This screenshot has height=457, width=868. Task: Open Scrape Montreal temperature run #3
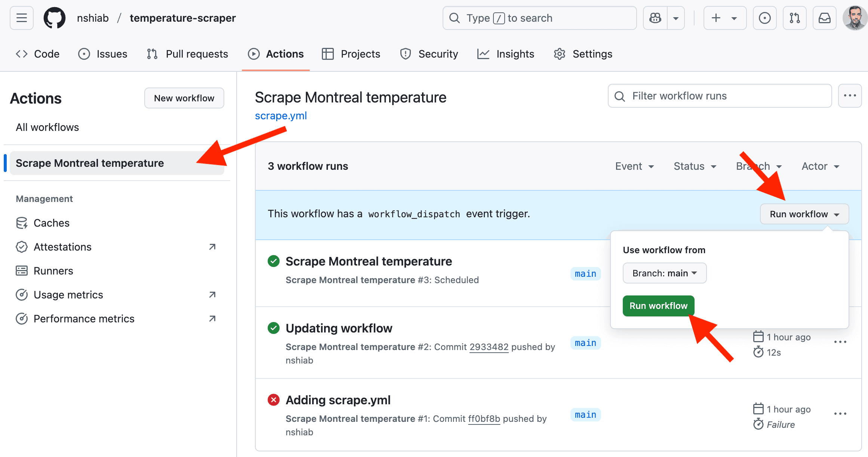coord(369,261)
